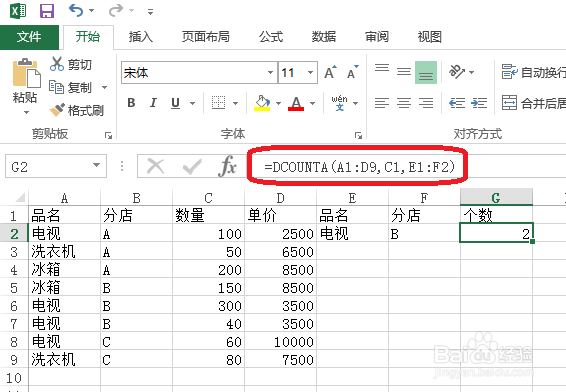Select row 5 header
Image resolution: width=566 pixels, height=392 pixels.
(14, 288)
